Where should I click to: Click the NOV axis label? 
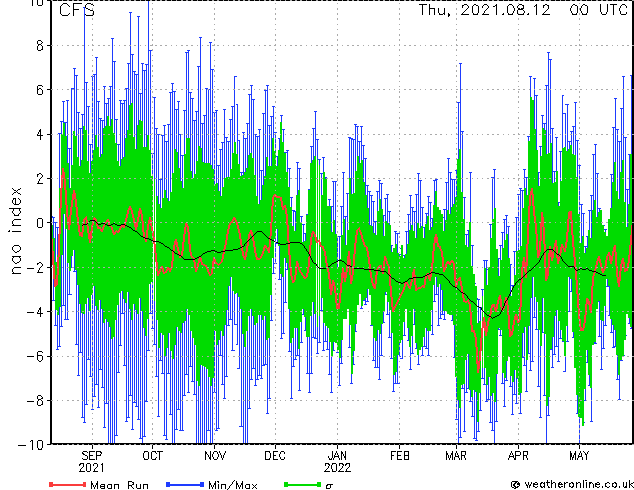pos(215,456)
